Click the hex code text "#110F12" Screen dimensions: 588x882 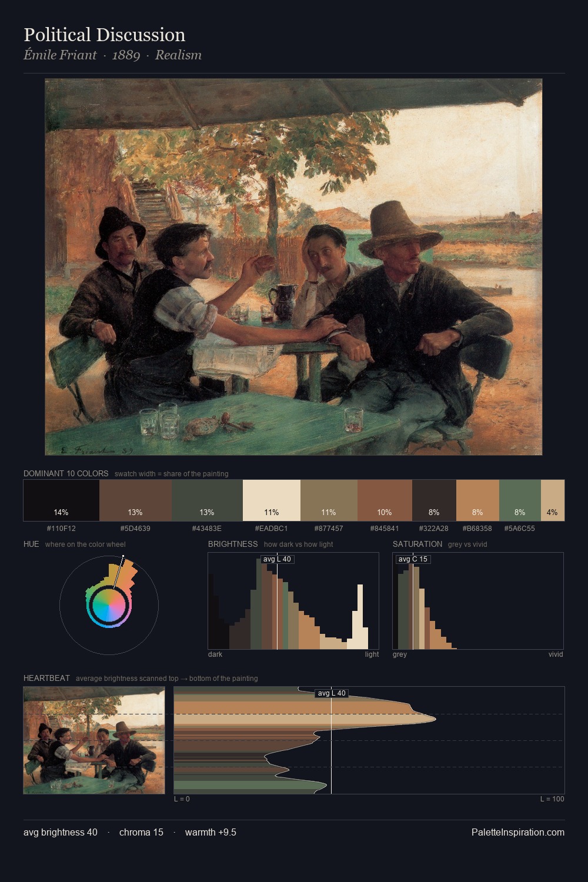click(x=61, y=529)
